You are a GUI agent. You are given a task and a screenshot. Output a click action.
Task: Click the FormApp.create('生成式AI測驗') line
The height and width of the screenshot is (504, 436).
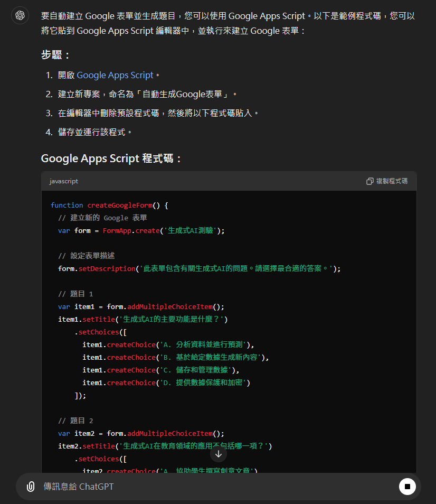tap(141, 231)
